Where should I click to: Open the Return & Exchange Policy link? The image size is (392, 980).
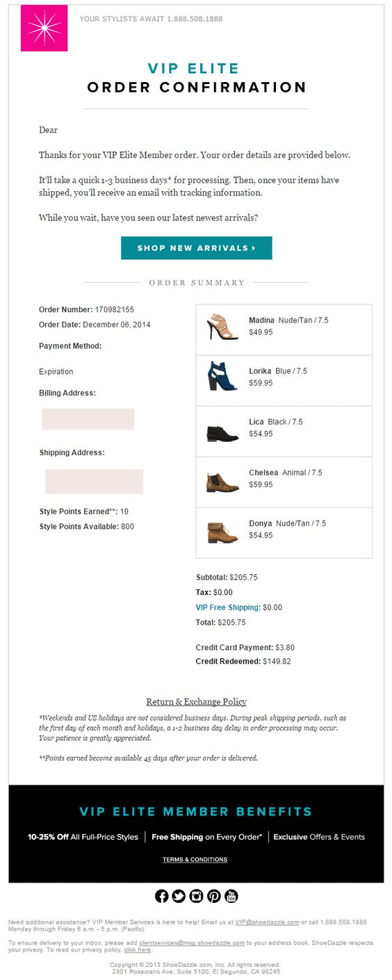(x=196, y=701)
